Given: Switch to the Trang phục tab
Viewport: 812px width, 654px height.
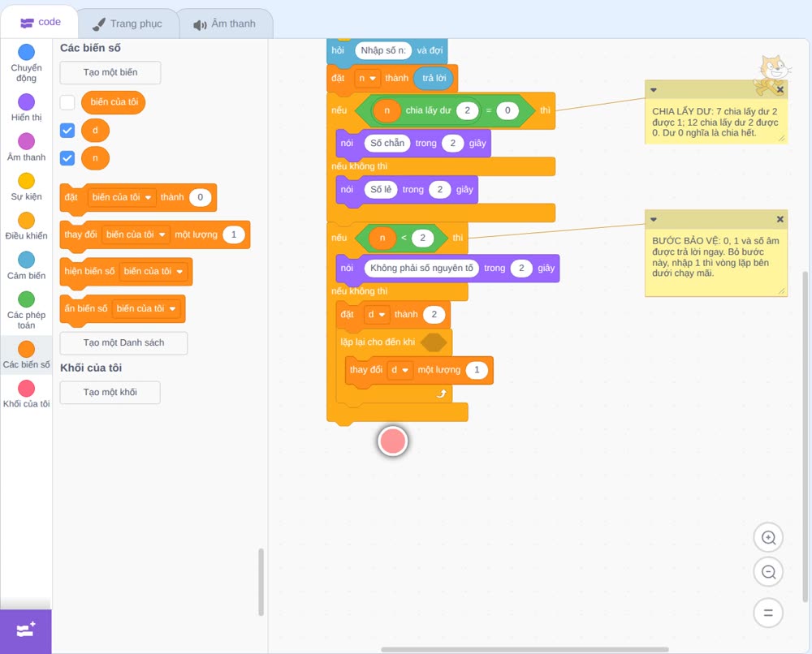Looking at the screenshot, I should coord(127,24).
